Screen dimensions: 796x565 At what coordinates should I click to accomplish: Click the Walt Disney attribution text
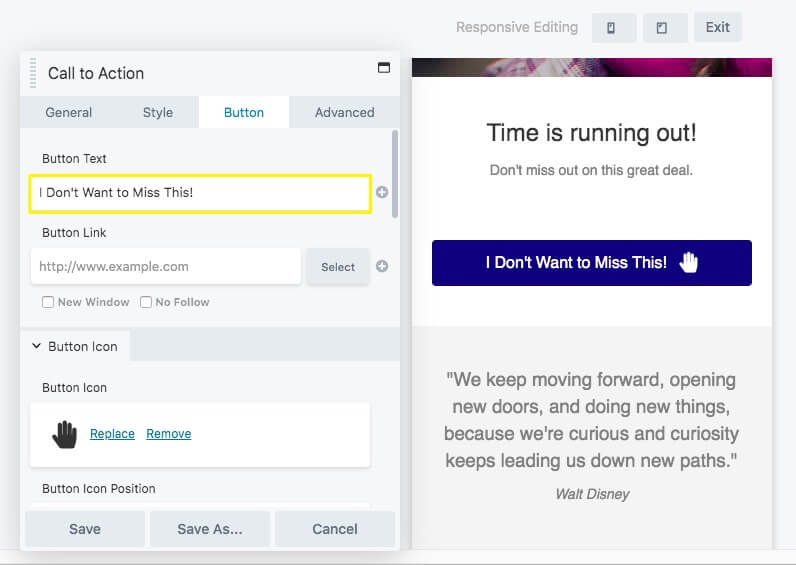point(592,494)
